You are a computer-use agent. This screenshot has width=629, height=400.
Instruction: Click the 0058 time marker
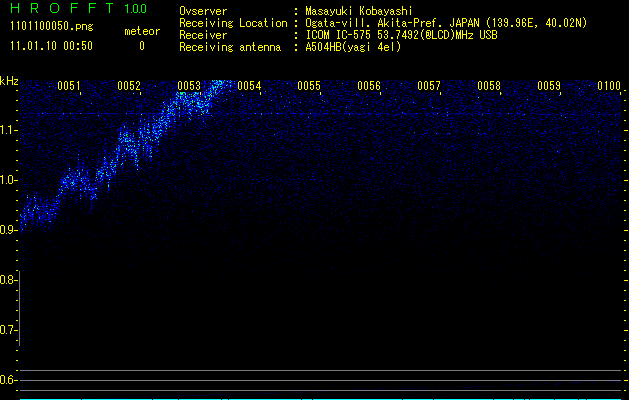coord(489,86)
